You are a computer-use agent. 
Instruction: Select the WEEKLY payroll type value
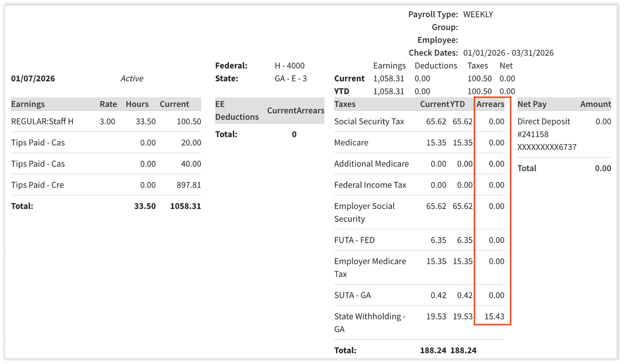pos(478,14)
